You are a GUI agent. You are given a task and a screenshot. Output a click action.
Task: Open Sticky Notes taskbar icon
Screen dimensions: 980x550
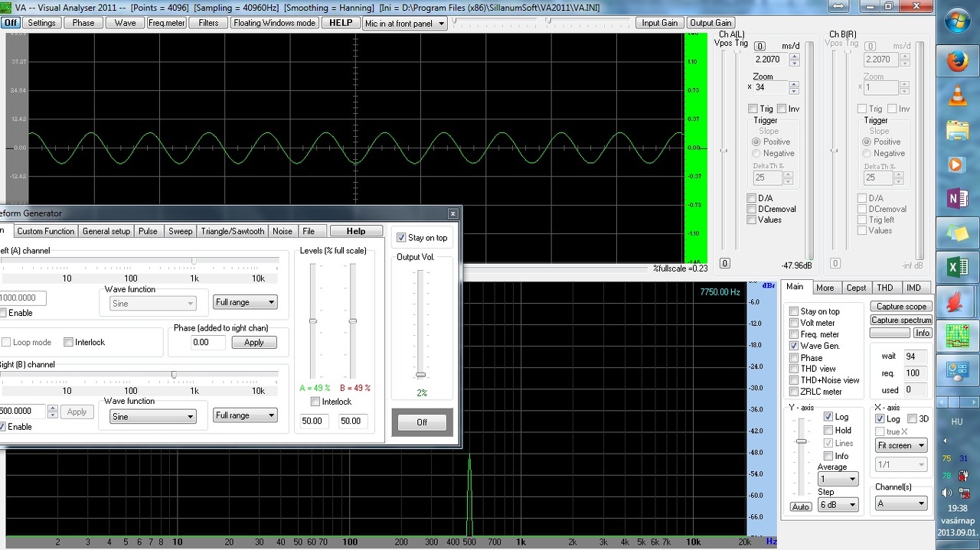(x=957, y=233)
